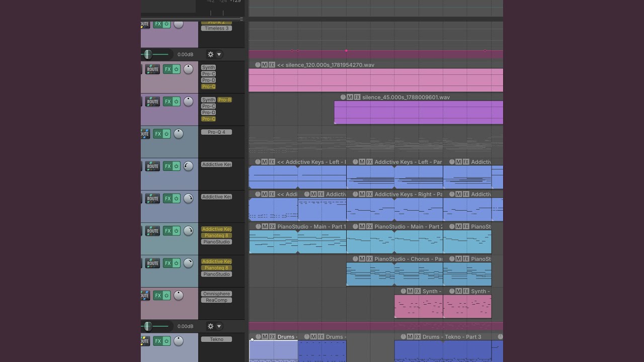Click the volume knob icon on silence_45 item
This screenshot has width=644, height=362.
point(343,97)
